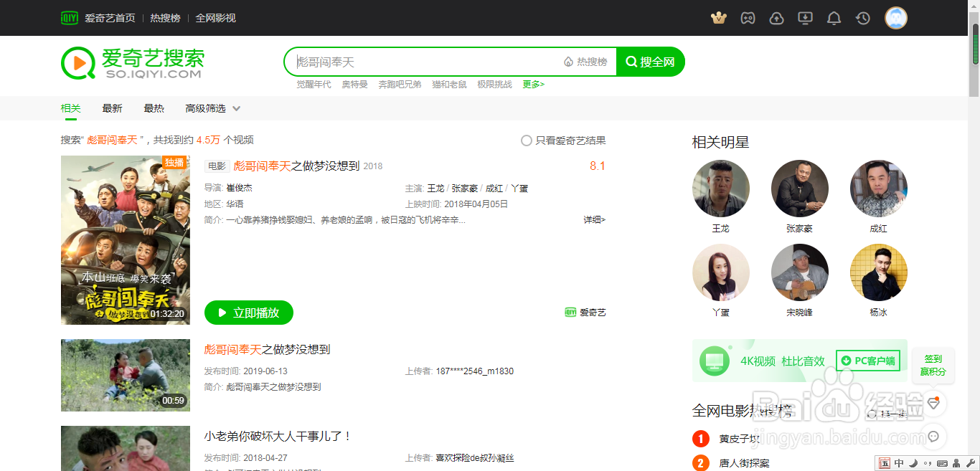
Task: Select the 只看爱奇艺结果 radio option
Action: pyautogui.click(x=526, y=141)
